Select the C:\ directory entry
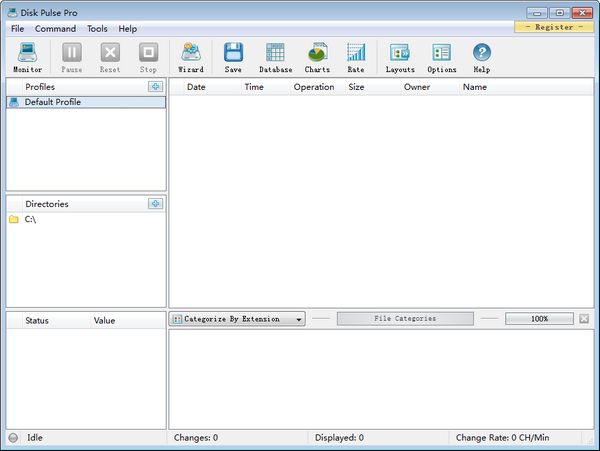Image resolution: width=600 pixels, height=451 pixels. (x=30, y=219)
